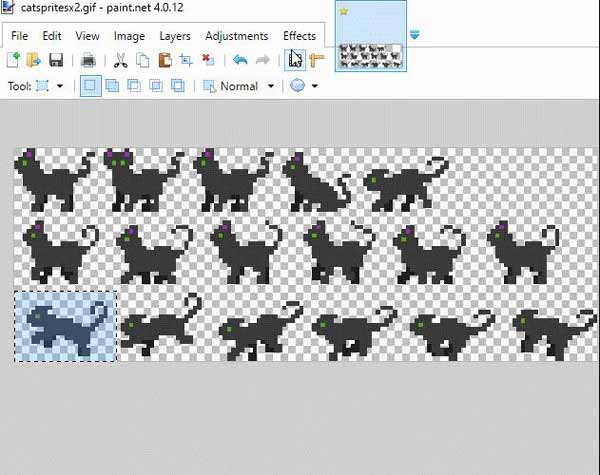
Task: Click the selection clipping mode icon
Action: (297, 86)
